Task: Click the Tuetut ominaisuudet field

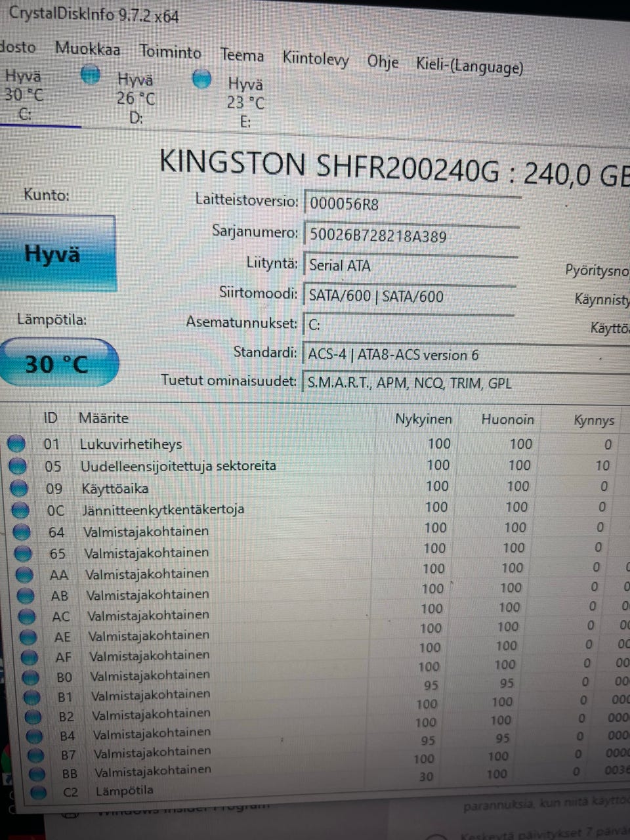Action: coord(466,383)
